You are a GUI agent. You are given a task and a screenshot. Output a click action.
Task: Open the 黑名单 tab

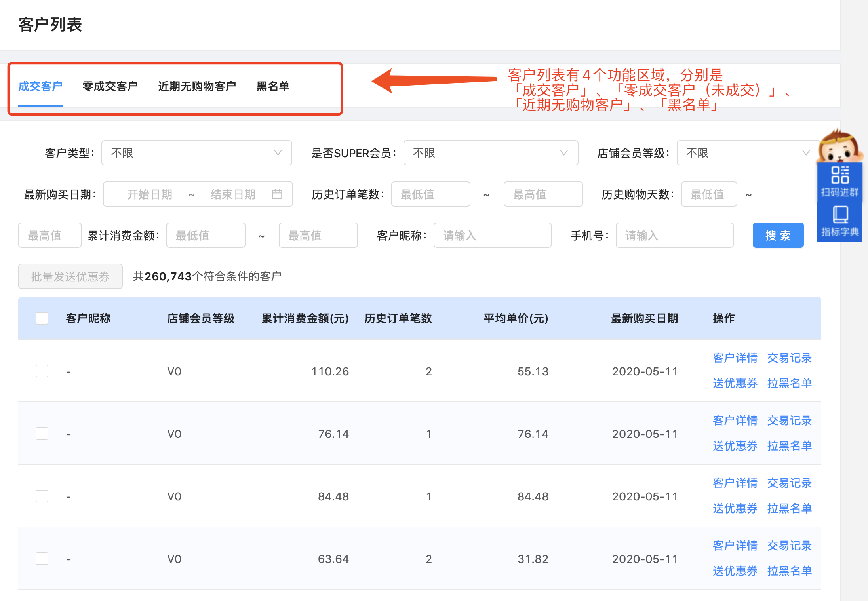coord(273,86)
